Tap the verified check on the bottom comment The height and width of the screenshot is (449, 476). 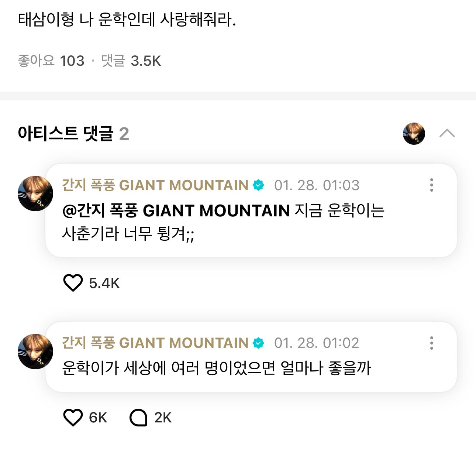(x=258, y=343)
